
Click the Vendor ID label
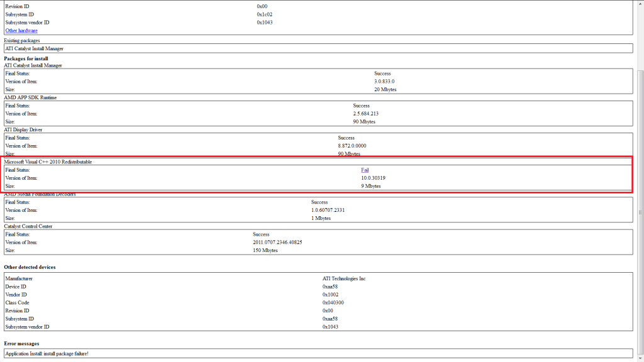16,295
